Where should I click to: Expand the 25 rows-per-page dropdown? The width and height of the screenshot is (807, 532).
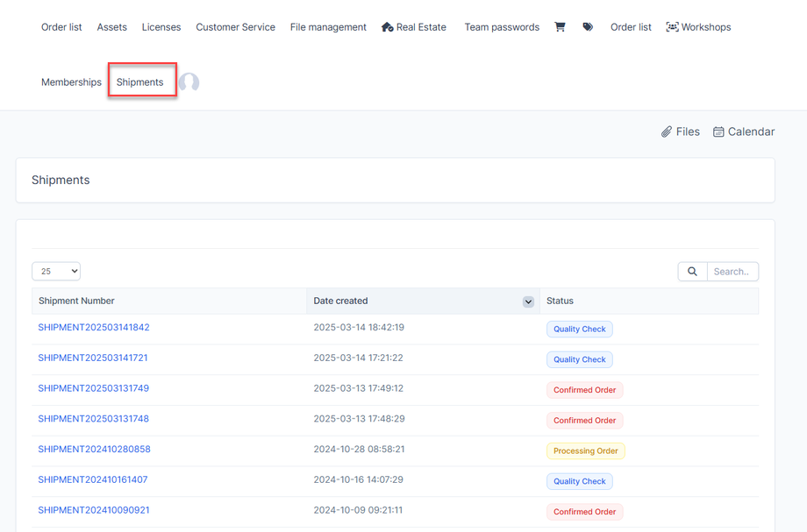click(56, 272)
